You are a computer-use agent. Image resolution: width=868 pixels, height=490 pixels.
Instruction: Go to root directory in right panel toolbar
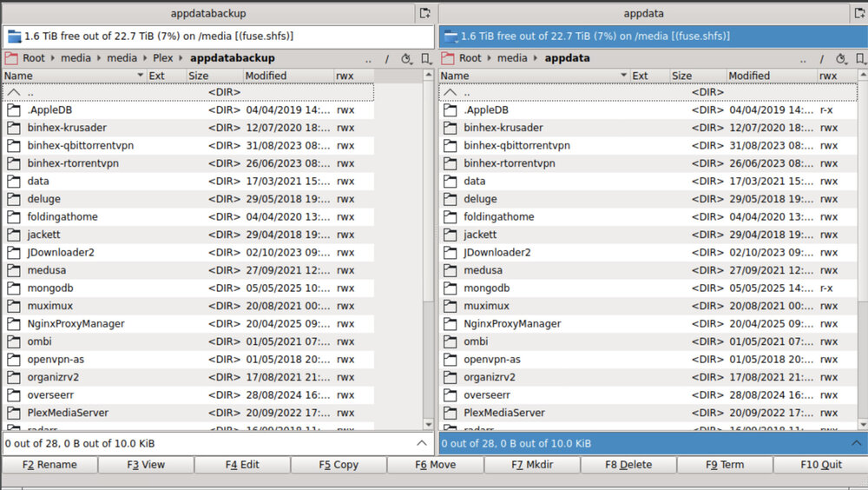821,59
